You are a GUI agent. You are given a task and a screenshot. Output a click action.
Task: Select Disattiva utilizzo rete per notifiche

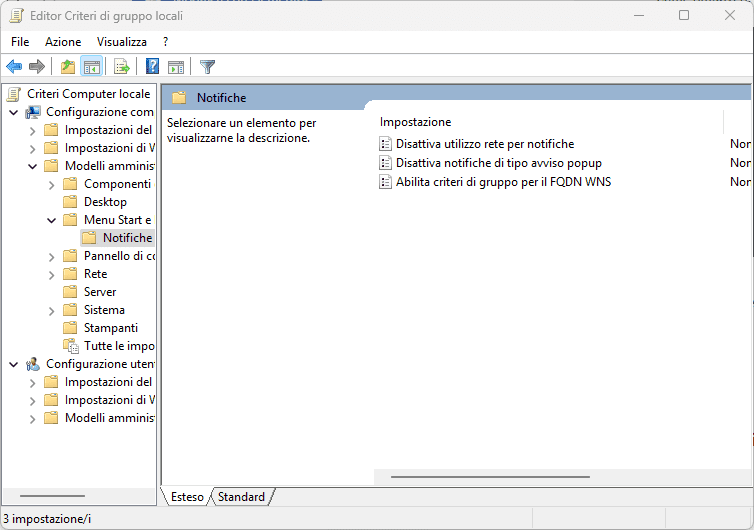[x=485, y=144]
